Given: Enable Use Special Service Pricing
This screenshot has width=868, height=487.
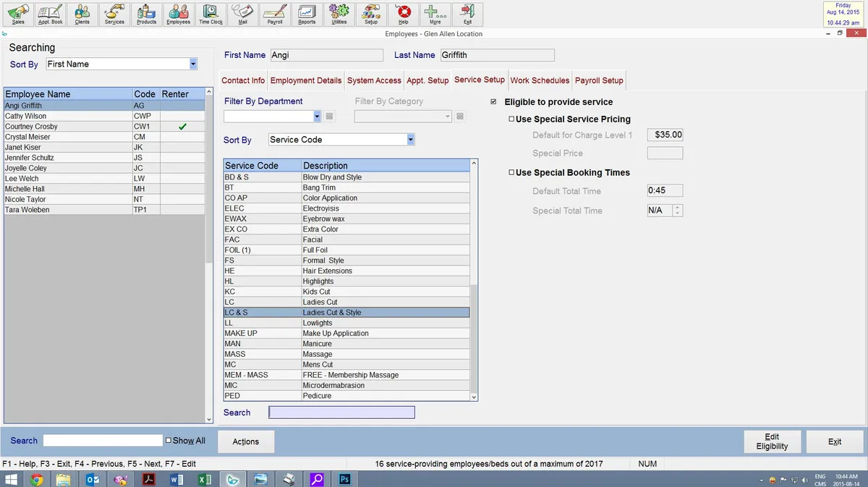Looking at the screenshot, I should 511,119.
